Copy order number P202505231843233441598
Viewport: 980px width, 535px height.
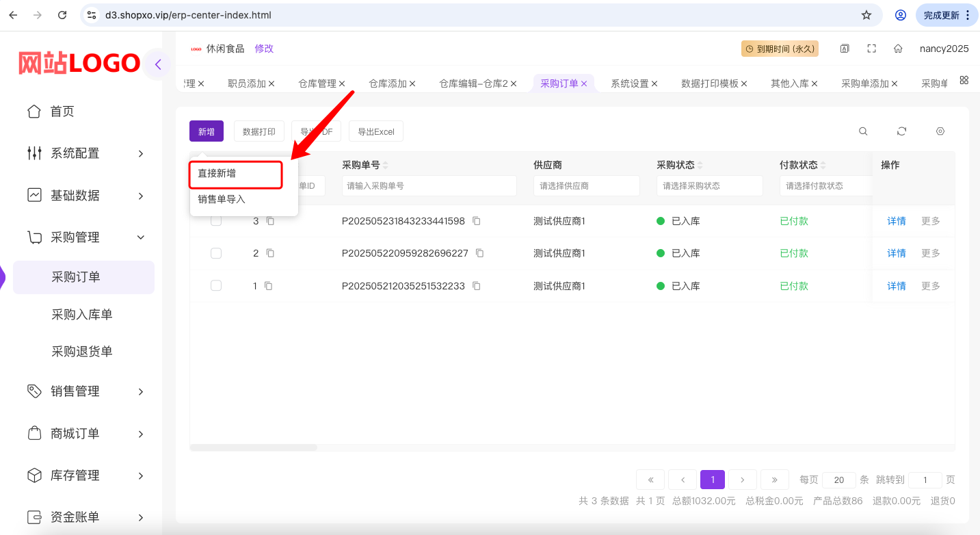click(x=476, y=221)
